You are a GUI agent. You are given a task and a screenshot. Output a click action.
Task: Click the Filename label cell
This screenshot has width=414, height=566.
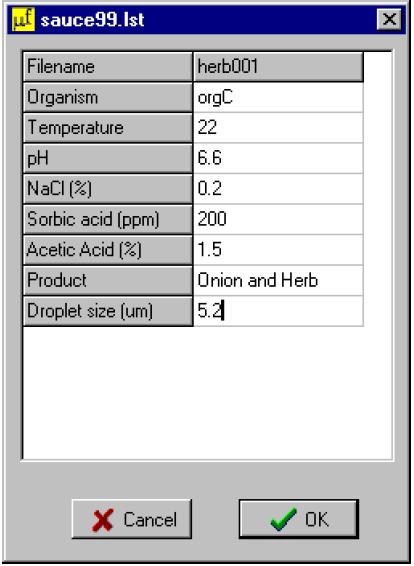point(108,67)
